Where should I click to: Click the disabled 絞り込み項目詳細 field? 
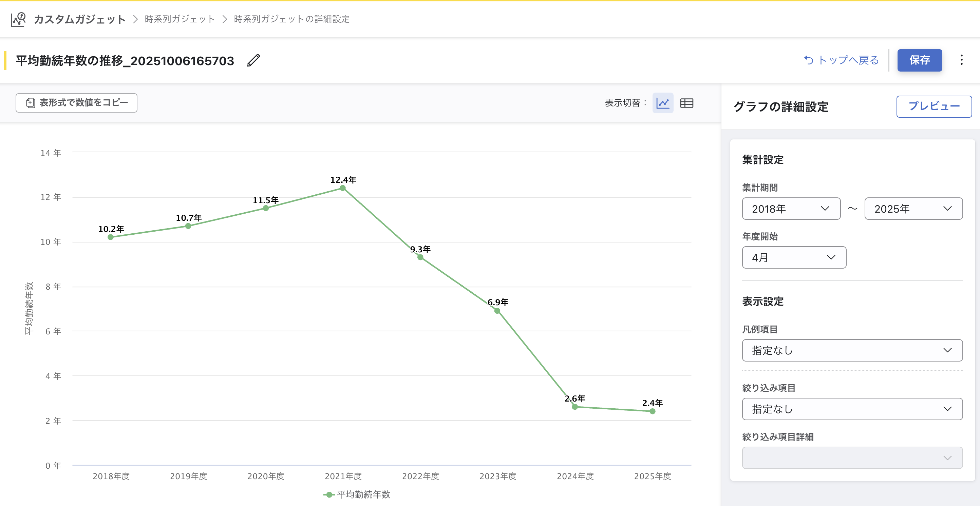click(852, 458)
